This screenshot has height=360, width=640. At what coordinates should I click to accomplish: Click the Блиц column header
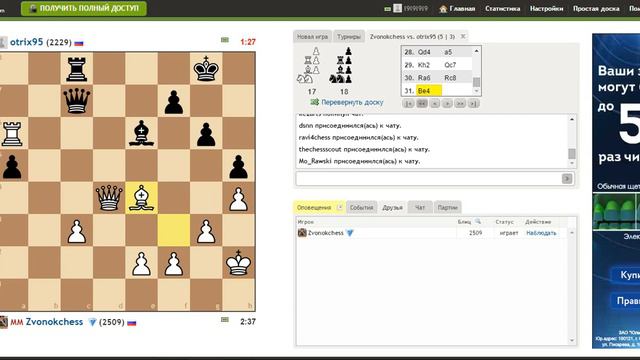coord(464,222)
